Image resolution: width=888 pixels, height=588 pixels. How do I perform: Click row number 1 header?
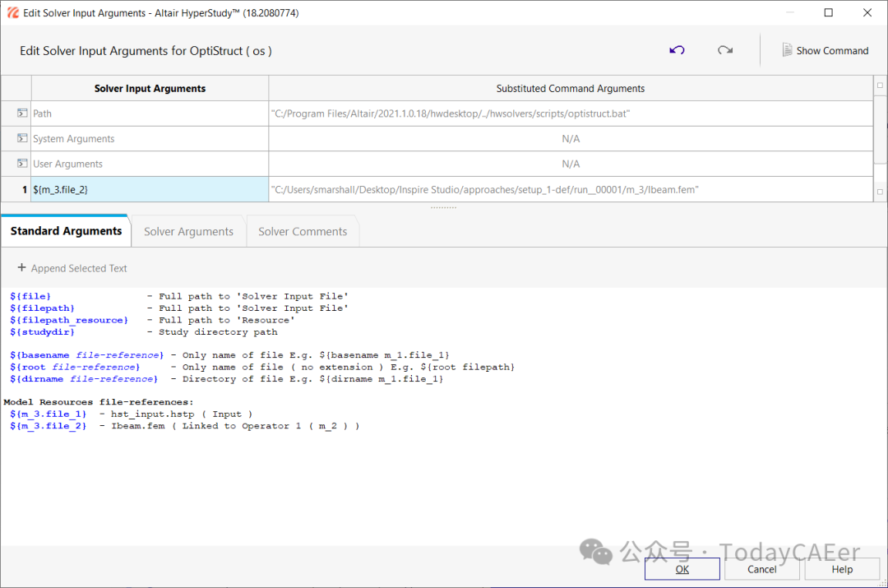(x=16, y=189)
